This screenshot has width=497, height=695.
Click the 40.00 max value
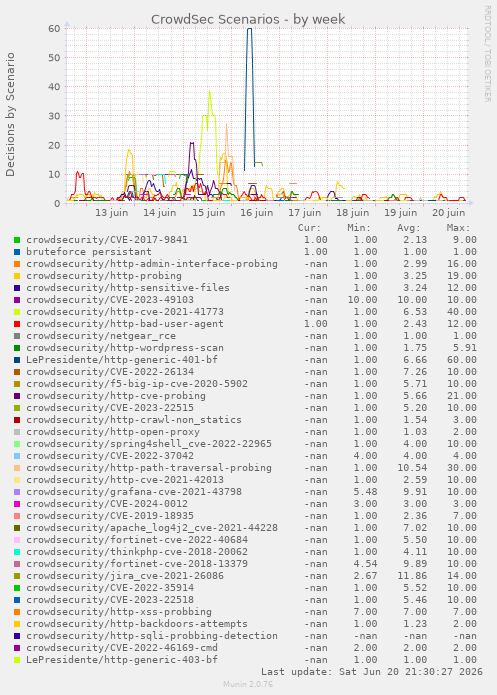coord(462,312)
